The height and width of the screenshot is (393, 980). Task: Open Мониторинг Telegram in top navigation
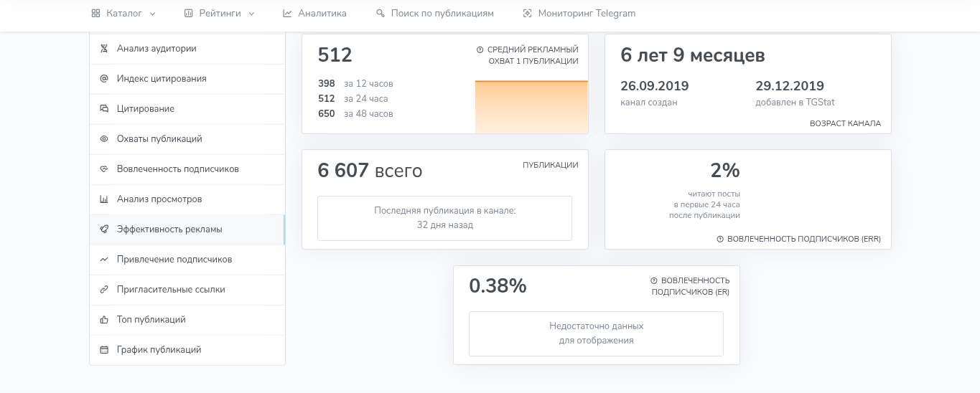pyautogui.click(x=579, y=14)
